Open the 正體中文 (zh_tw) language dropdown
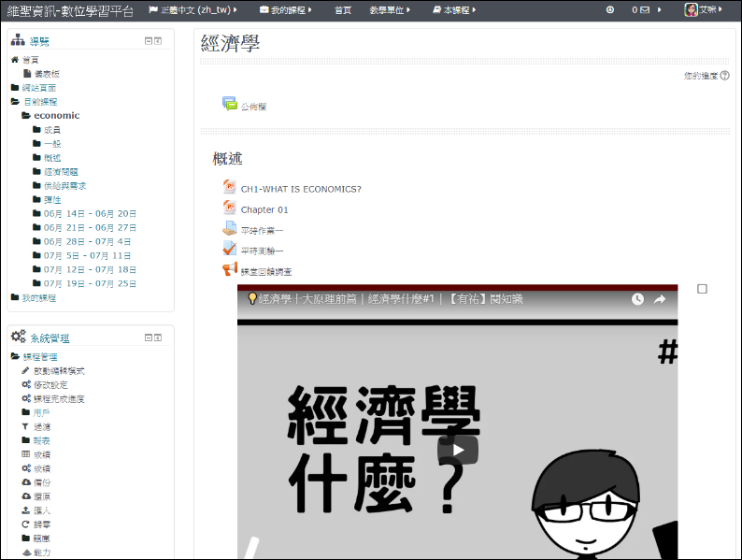Image resolution: width=742 pixels, height=560 pixels. 193,9
